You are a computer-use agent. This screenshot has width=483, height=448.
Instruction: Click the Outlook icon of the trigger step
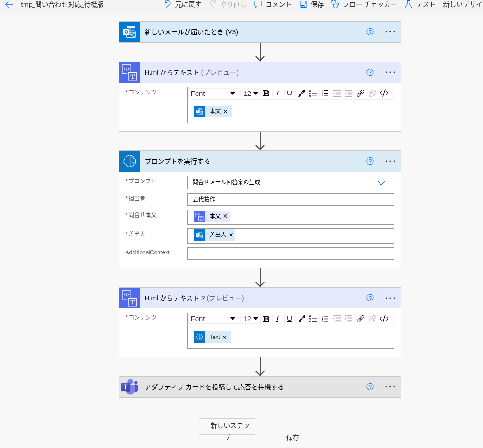pos(130,32)
